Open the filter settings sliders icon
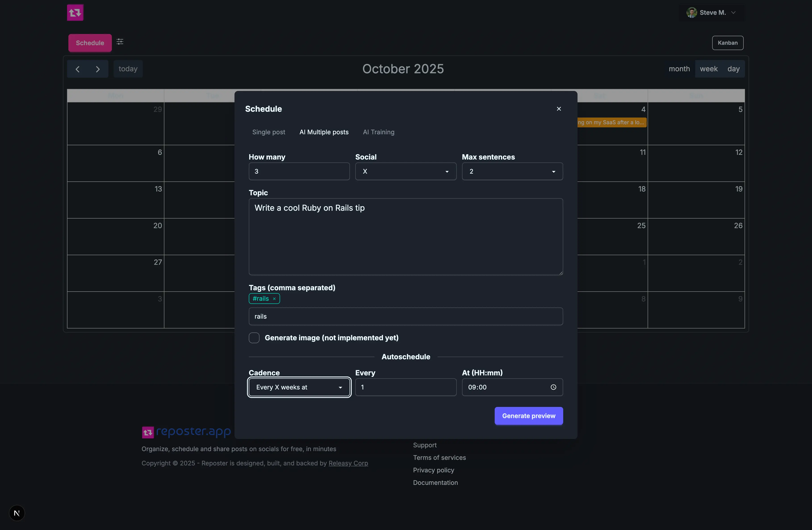 [120, 42]
